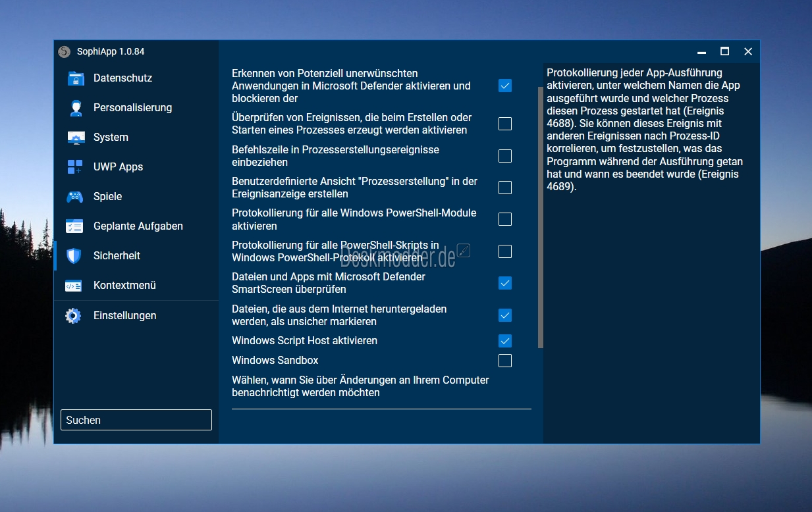Minimize the SophiApp window

pos(702,51)
